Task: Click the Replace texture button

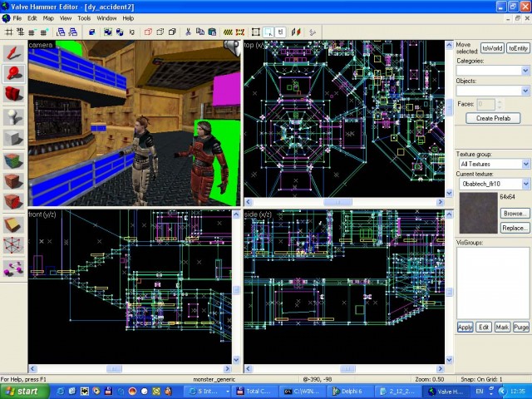Action: point(515,228)
